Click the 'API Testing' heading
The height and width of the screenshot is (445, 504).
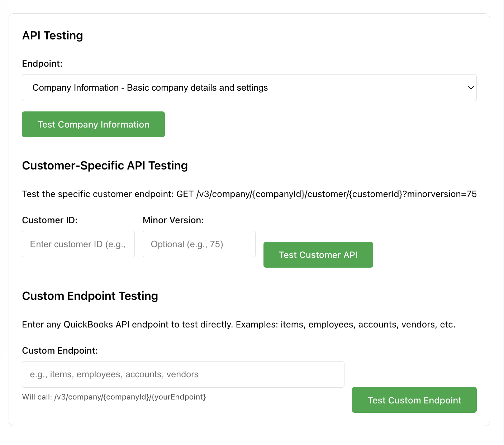(53, 35)
